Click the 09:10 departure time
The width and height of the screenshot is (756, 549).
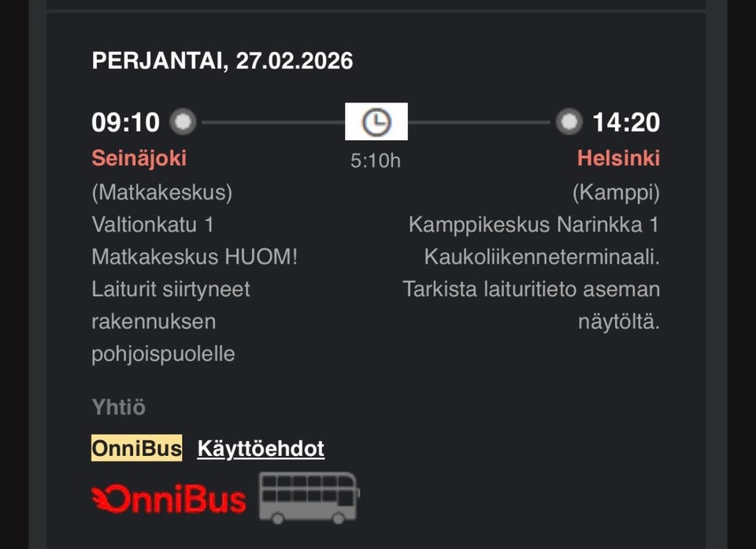126,123
